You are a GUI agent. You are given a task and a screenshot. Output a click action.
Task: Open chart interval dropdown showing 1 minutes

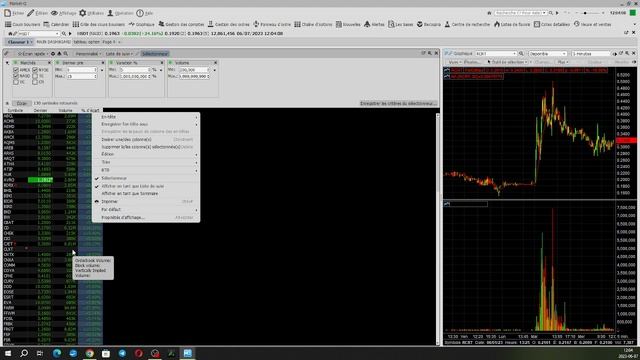(x=591, y=53)
